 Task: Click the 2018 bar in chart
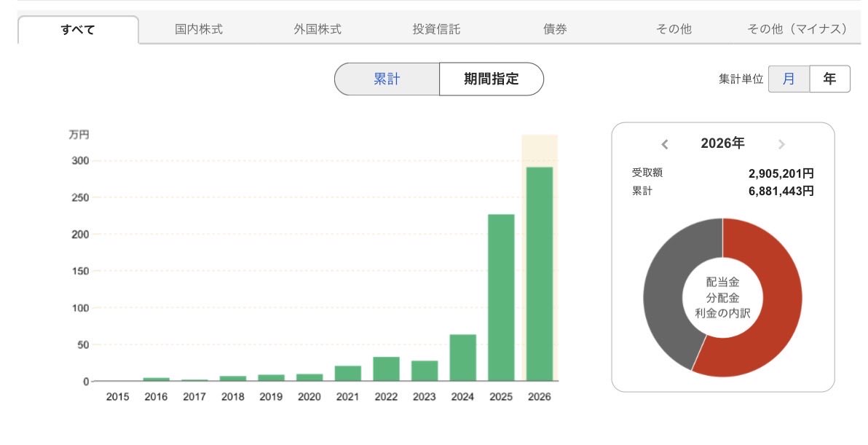(233, 379)
